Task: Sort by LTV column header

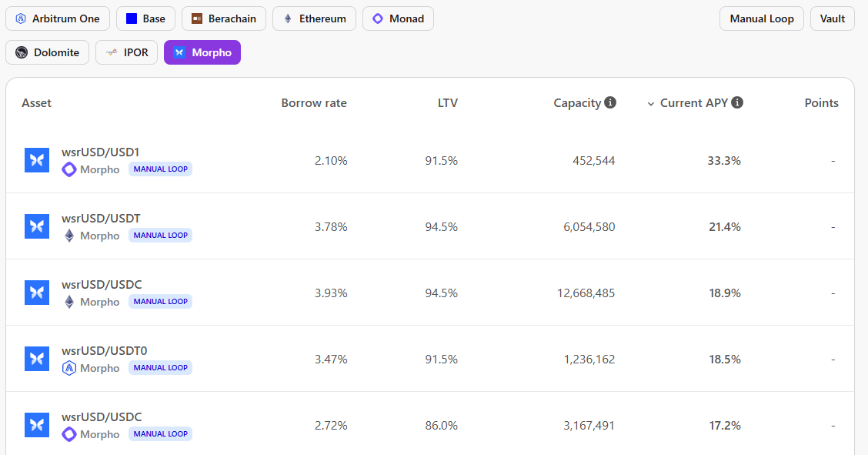Action: 448,103
